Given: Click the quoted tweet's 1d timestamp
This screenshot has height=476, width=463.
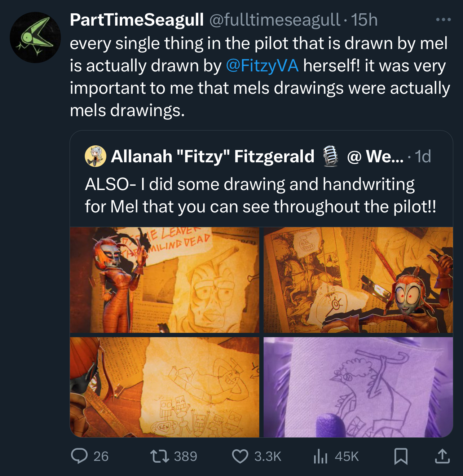Looking at the screenshot, I should [423, 156].
